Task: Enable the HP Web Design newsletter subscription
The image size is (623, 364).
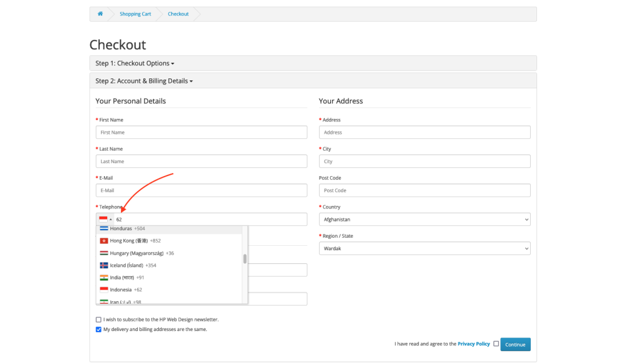Action: 98,319
